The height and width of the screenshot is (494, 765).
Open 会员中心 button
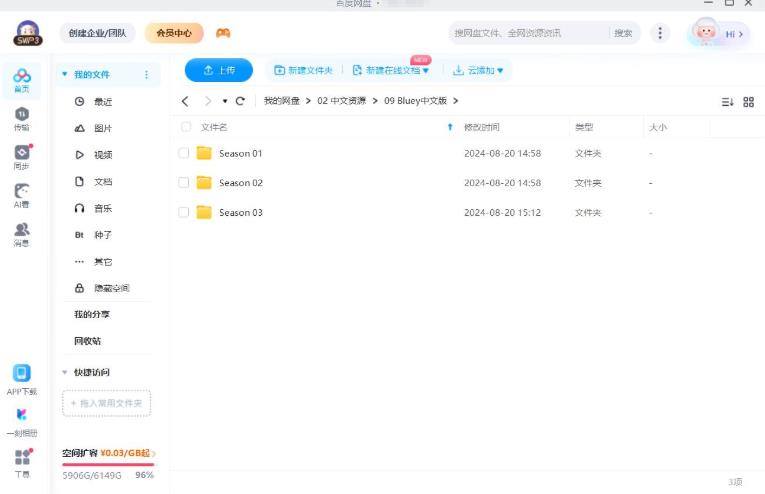[x=174, y=33]
